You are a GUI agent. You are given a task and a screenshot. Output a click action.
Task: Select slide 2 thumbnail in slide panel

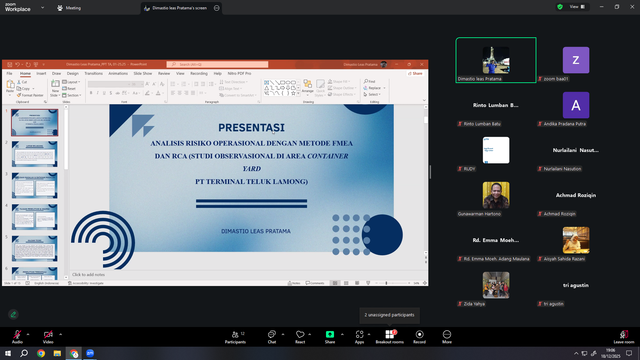[35, 154]
